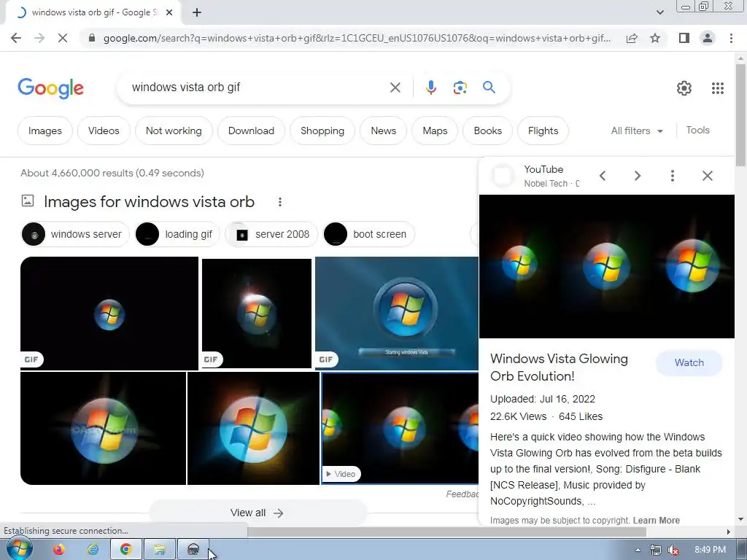The height and width of the screenshot is (560, 747).
Task: Open the orb GIF with red lens flare
Action: (x=257, y=314)
